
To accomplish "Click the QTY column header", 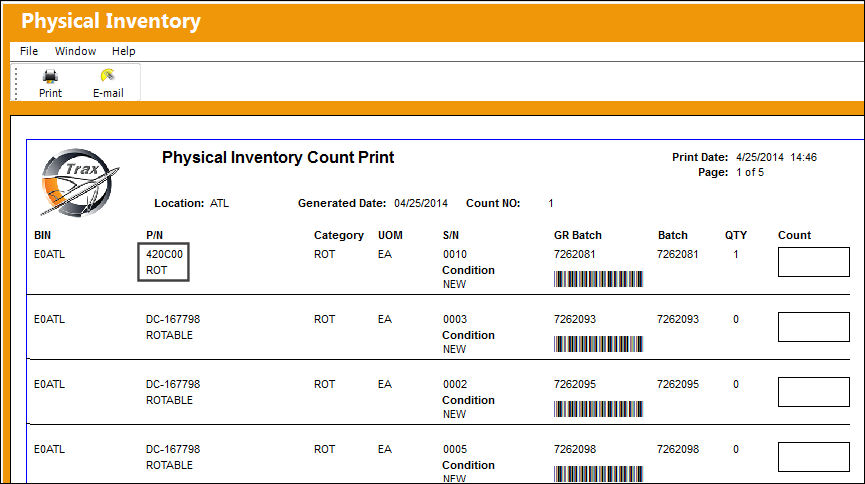I will (736, 235).
